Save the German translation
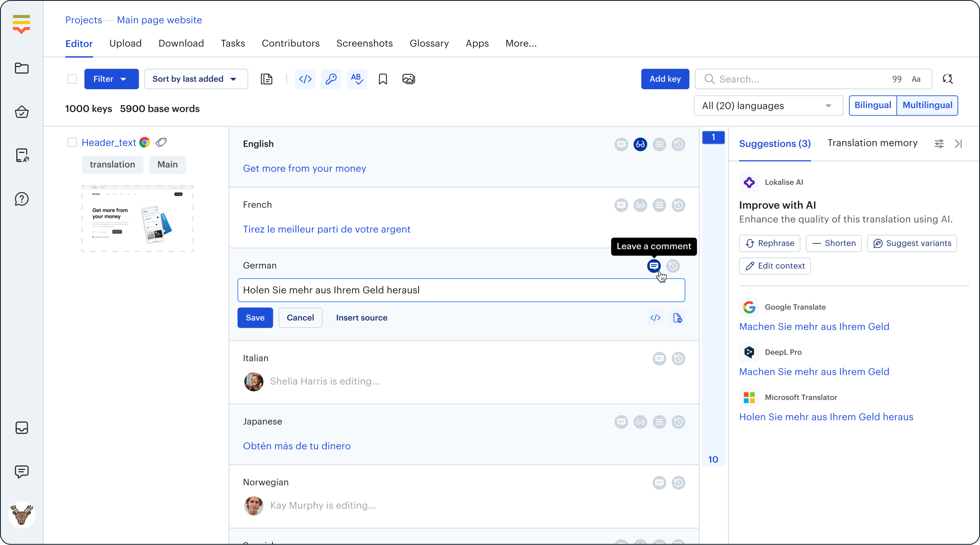The image size is (980, 545). [255, 318]
